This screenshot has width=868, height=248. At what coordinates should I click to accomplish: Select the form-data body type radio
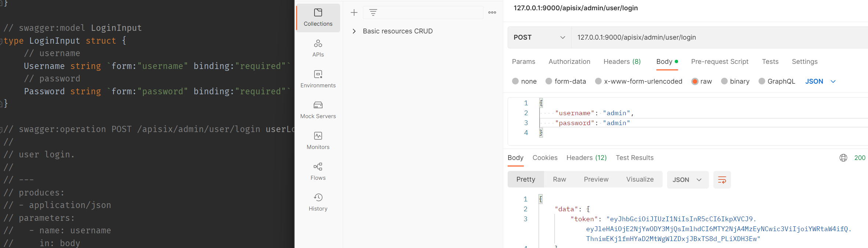coord(549,81)
